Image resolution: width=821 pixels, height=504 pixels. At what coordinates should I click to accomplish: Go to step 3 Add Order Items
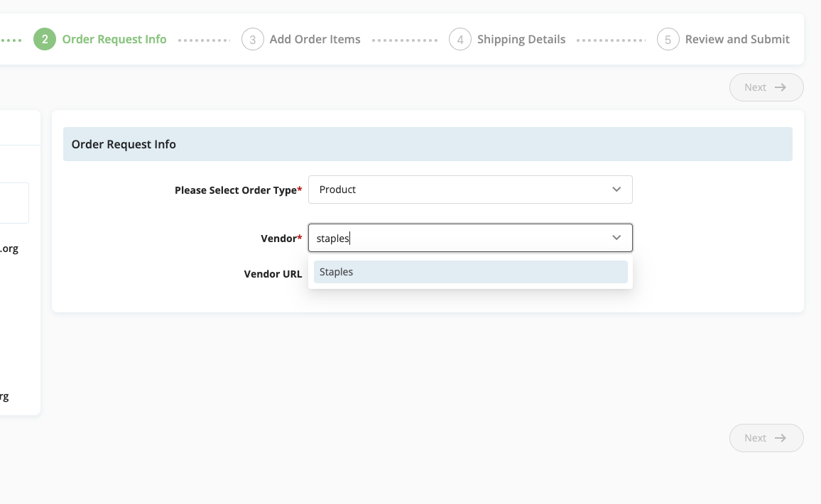pyautogui.click(x=301, y=39)
